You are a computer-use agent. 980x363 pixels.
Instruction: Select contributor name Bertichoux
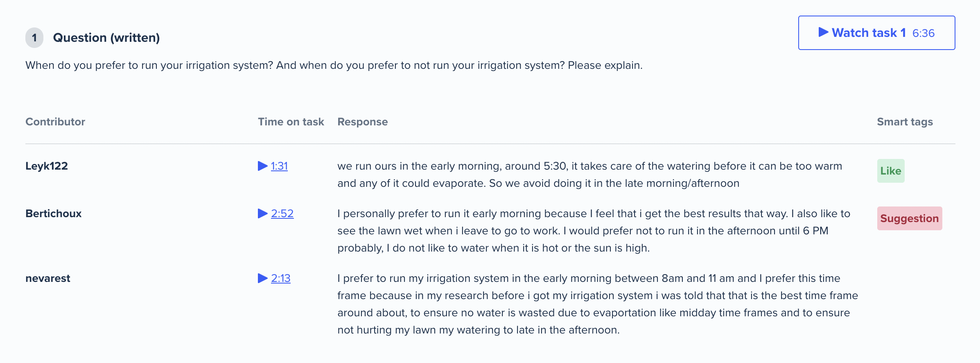click(53, 213)
